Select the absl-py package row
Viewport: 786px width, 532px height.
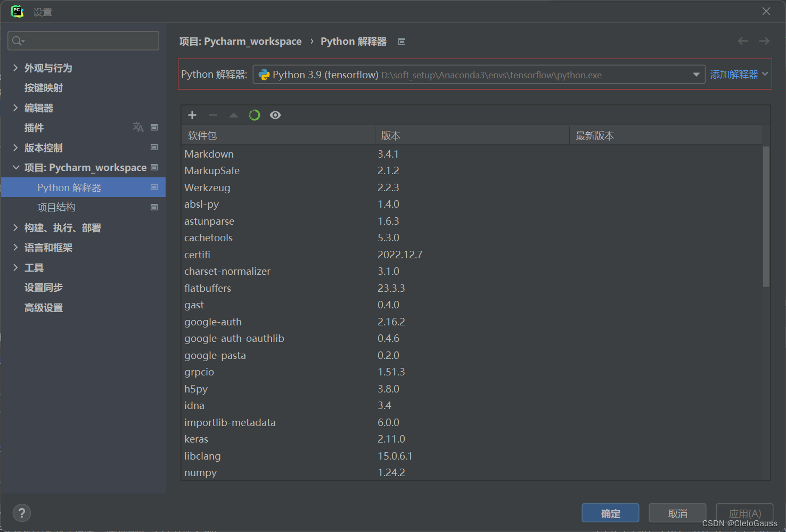(x=472, y=204)
